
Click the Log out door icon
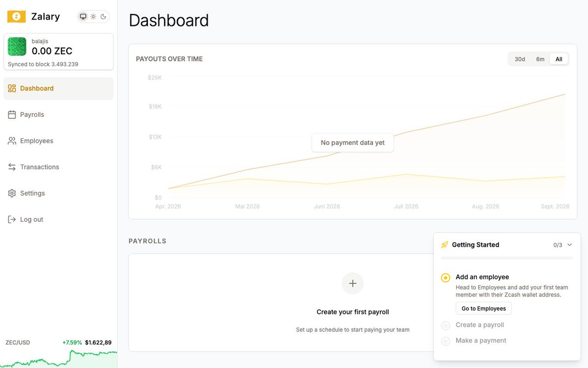[12, 219]
